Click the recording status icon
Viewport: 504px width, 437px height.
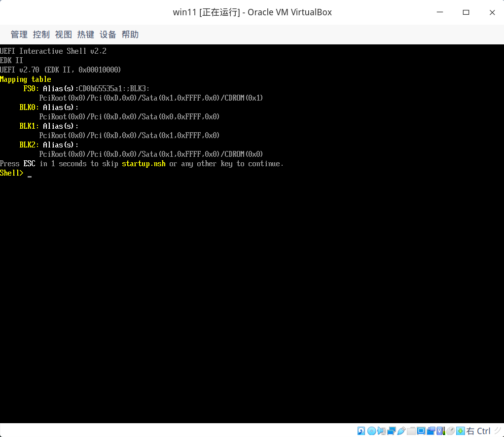(431, 431)
